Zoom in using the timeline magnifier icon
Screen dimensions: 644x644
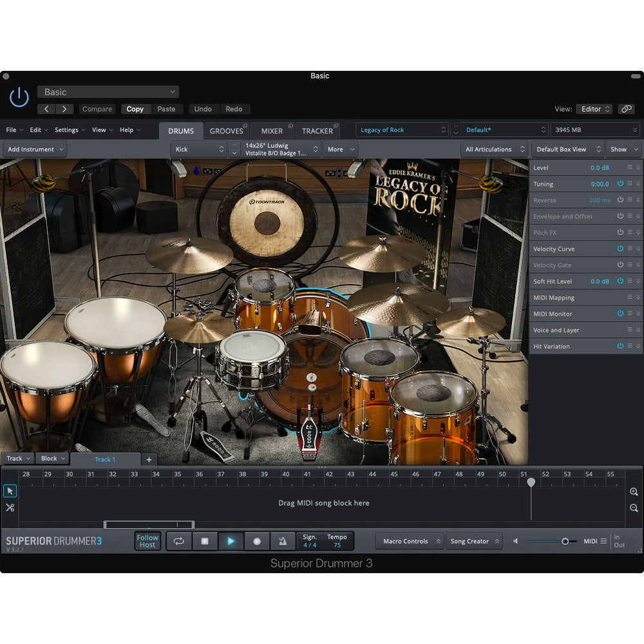point(634,491)
